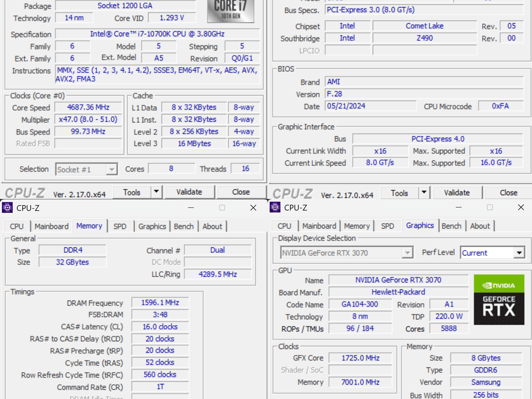The height and width of the screenshot is (399, 532).
Task: Click the Instructions list text
Action: pyautogui.click(x=157, y=75)
